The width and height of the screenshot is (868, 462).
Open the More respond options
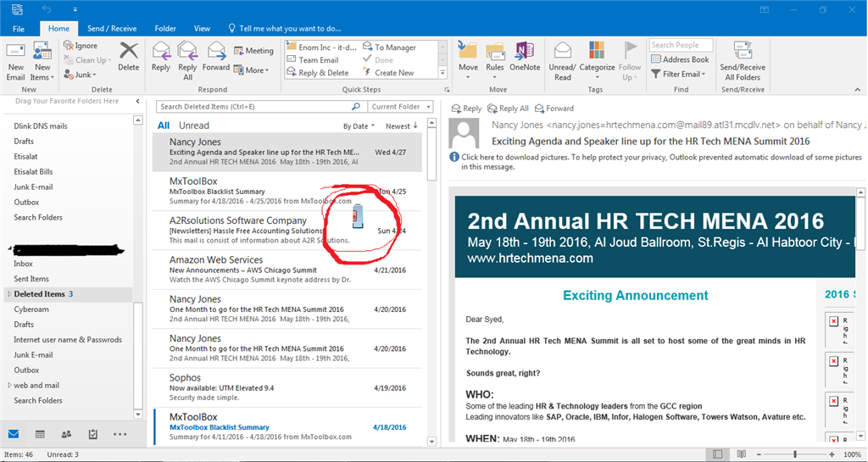(251, 70)
